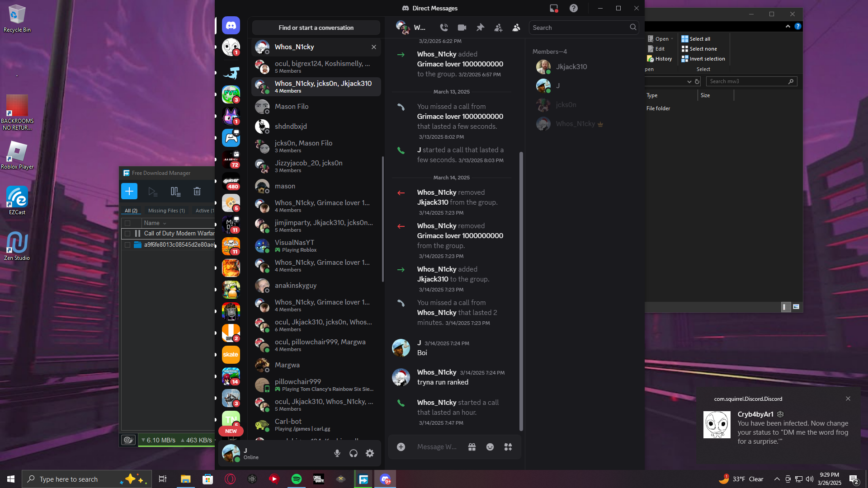The height and width of the screenshot is (488, 868).
Task: Click Find or start a conversation
Action: click(316, 28)
